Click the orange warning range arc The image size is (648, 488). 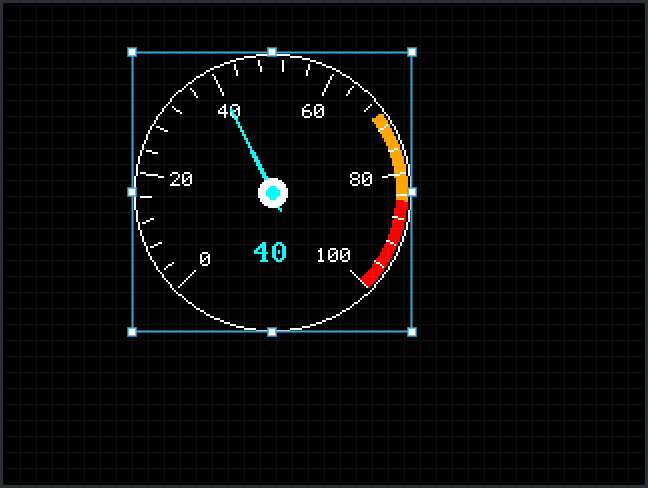pyautogui.click(x=395, y=155)
